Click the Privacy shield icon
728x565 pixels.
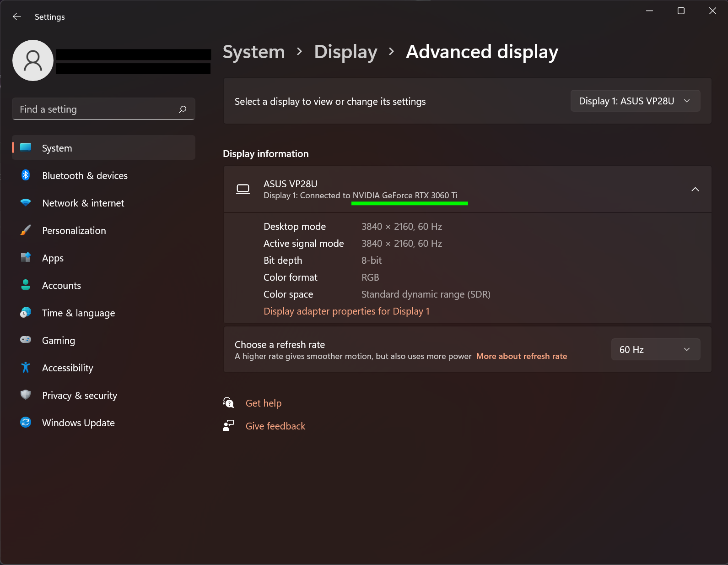coord(26,395)
